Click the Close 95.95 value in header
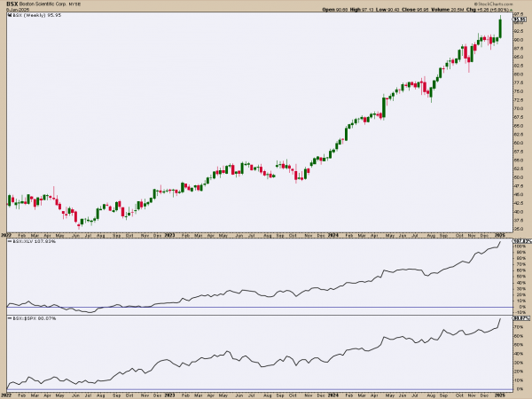Viewport: 532px width, 399px height. coord(415,10)
